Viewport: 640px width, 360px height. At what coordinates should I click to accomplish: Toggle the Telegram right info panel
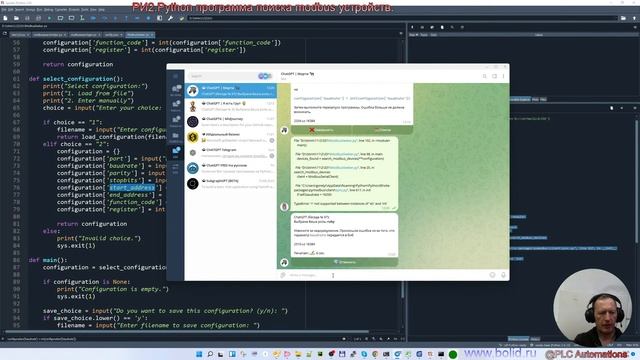pyautogui.click(x=494, y=76)
